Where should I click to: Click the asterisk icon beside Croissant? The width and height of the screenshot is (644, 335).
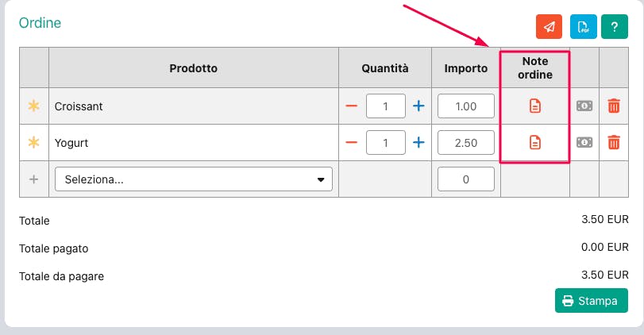[33, 106]
